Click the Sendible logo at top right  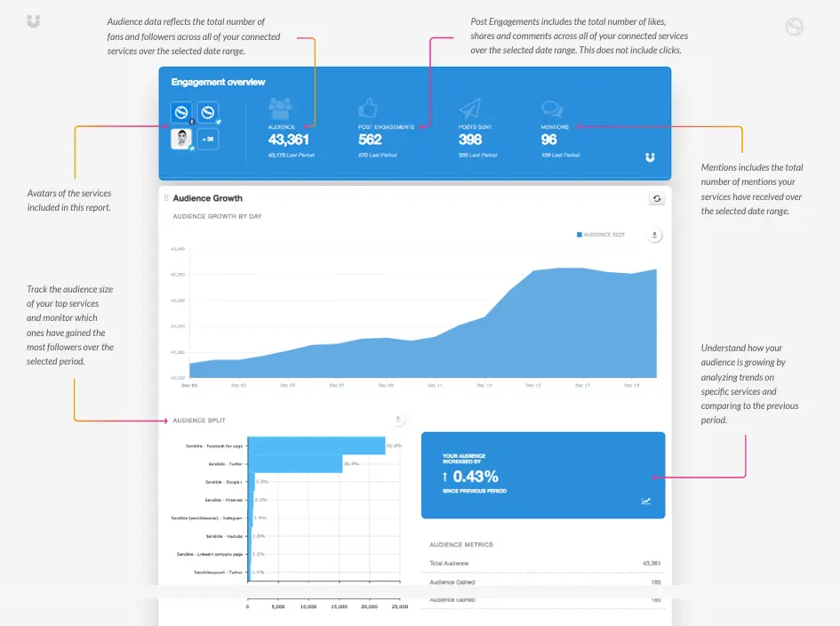[x=795, y=27]
